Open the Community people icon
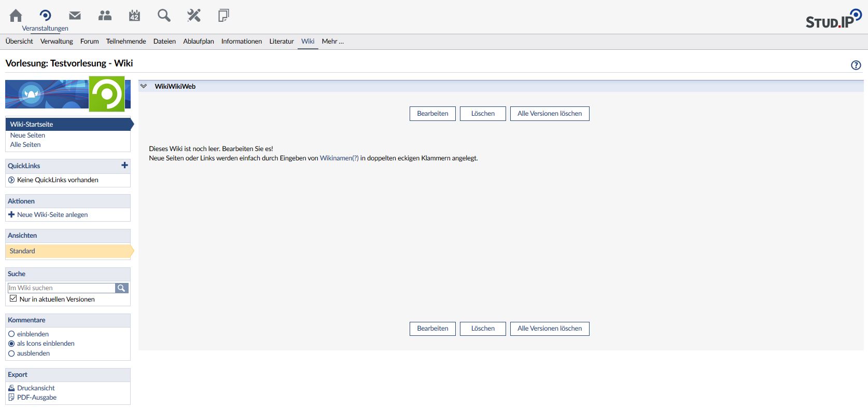The image size is (868, 408). (x=105, y=16)
